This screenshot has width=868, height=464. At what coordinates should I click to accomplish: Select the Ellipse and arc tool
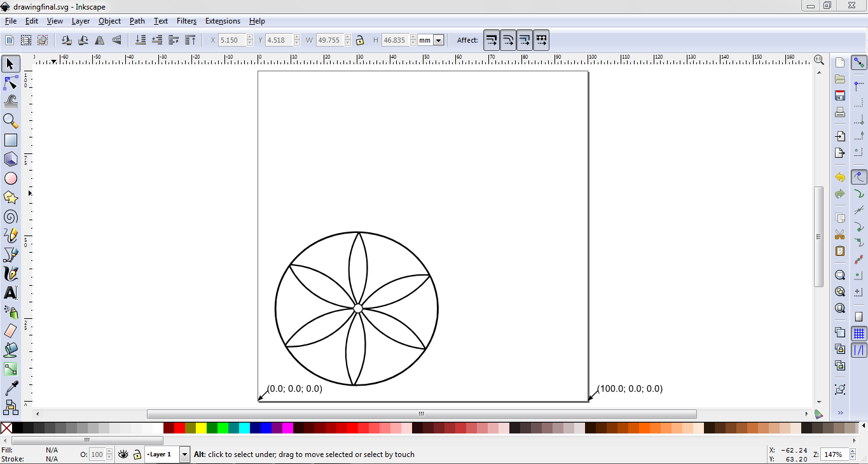[x=10, y=178]
